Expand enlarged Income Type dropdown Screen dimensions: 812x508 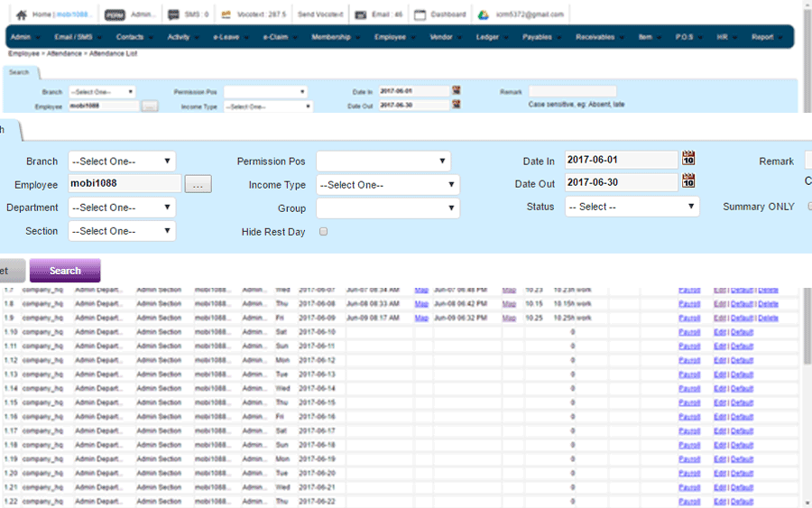tap(388, 185)
